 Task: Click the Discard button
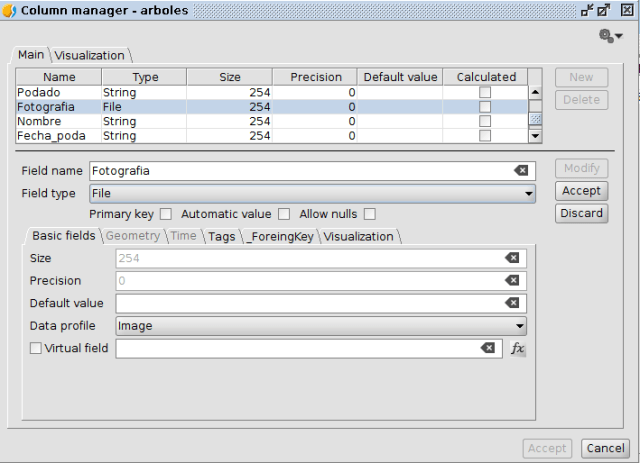click(581, 213)
